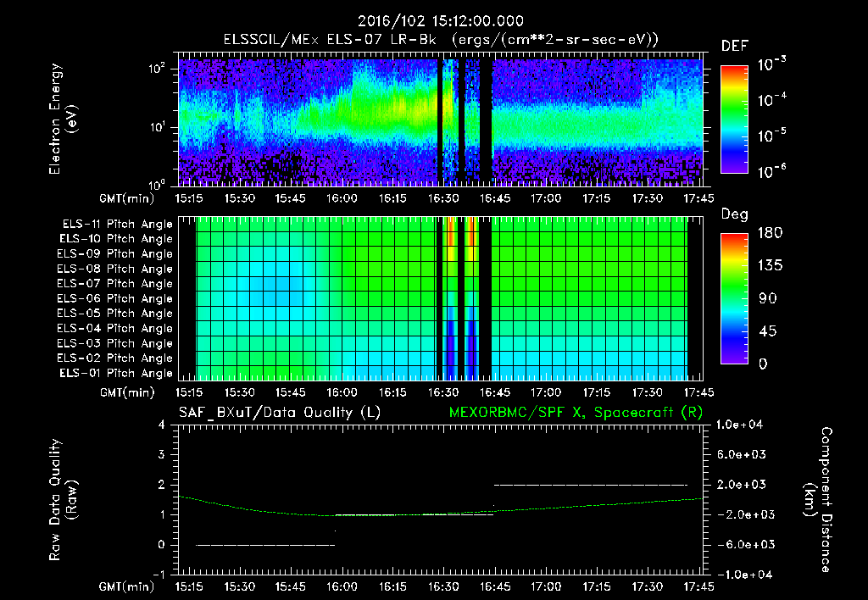Click the DEF color bar
Viewport: 868px width, 600px height.
click(x=734, y=119)
